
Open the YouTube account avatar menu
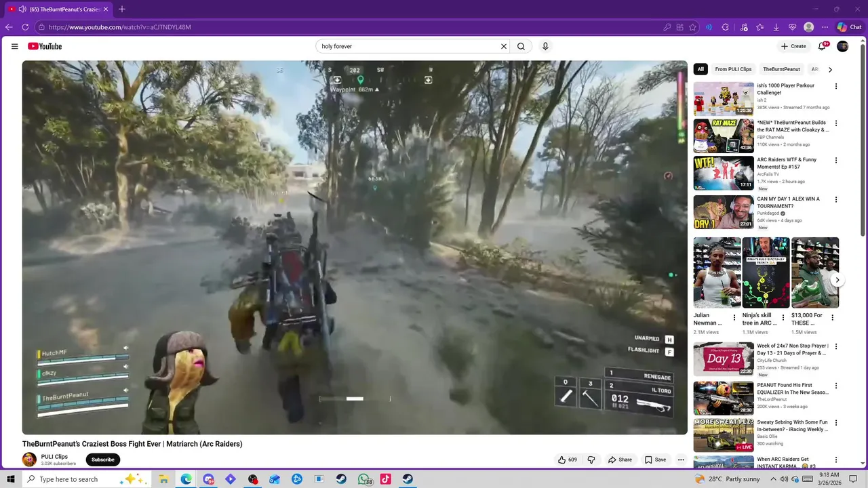pyautogui.click(x=843, y=46)
